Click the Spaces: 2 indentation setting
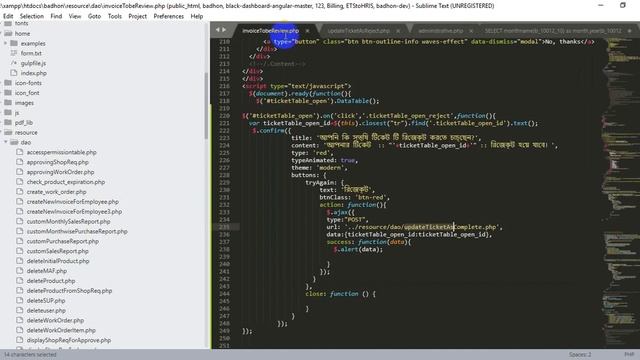This screenshot has height=360, width=640. tap(580, 355)
